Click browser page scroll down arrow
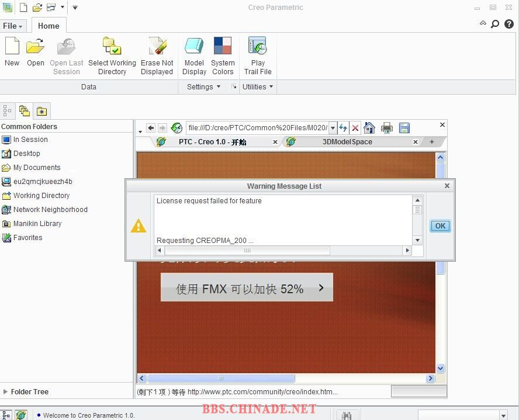The height and width of the screenshot is (420, 519). [440, 368]
